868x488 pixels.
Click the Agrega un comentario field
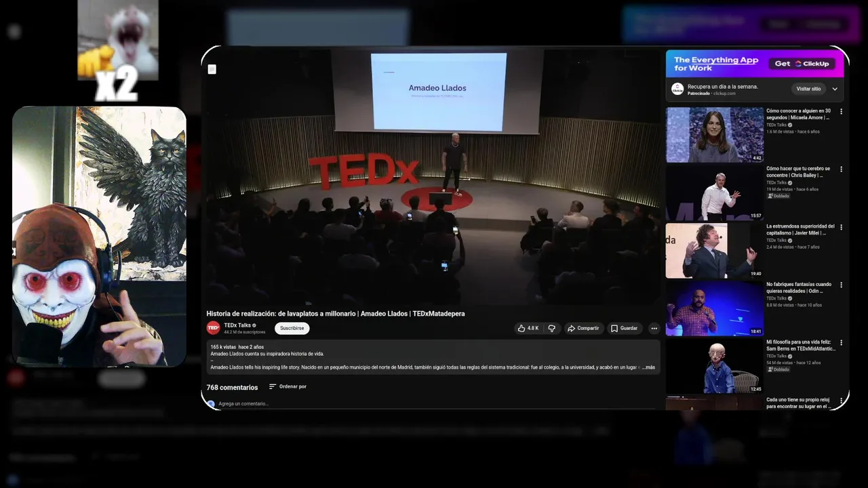click(243, 403)
